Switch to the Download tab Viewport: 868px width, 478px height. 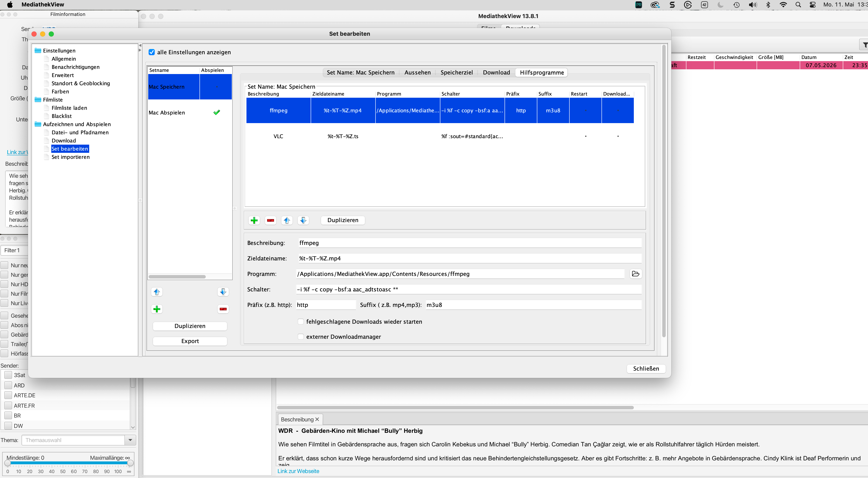point(496,72)
